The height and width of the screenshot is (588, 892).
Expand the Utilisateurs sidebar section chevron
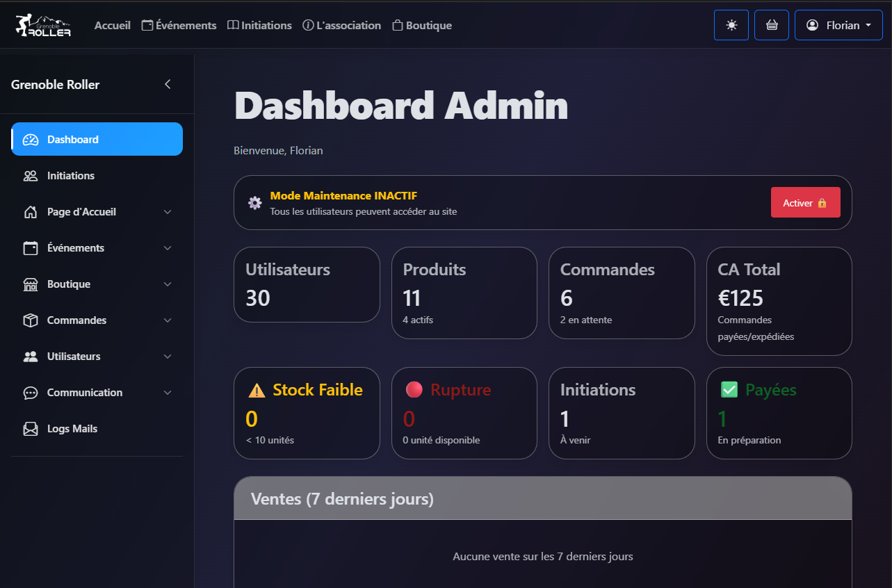point(168,357)
